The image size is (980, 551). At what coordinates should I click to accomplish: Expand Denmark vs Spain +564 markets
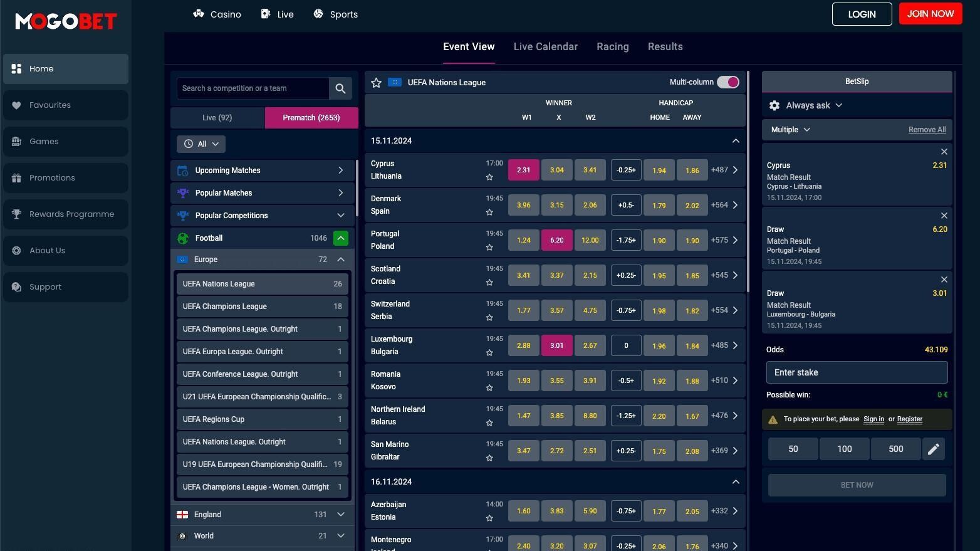click(x=724, y=205)
